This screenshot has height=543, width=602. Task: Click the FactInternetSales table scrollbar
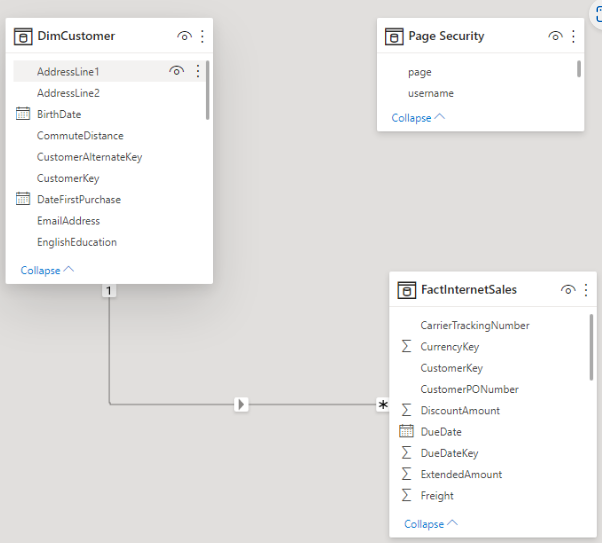(591, 347)
